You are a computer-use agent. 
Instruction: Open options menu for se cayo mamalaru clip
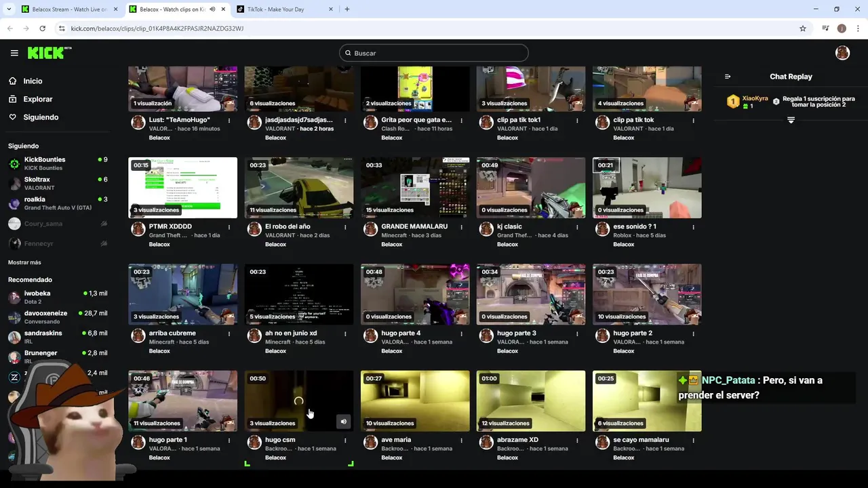point(693,440)
